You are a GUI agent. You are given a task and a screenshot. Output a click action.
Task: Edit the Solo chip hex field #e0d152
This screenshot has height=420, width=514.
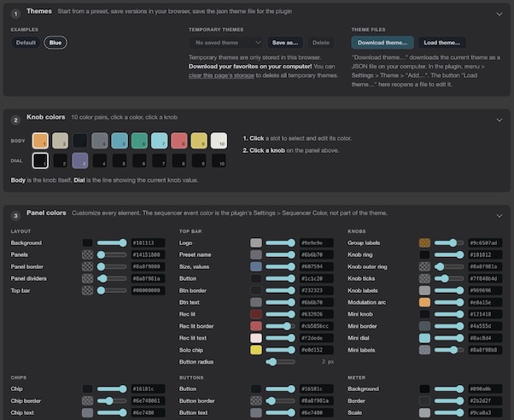click(316, 350)
